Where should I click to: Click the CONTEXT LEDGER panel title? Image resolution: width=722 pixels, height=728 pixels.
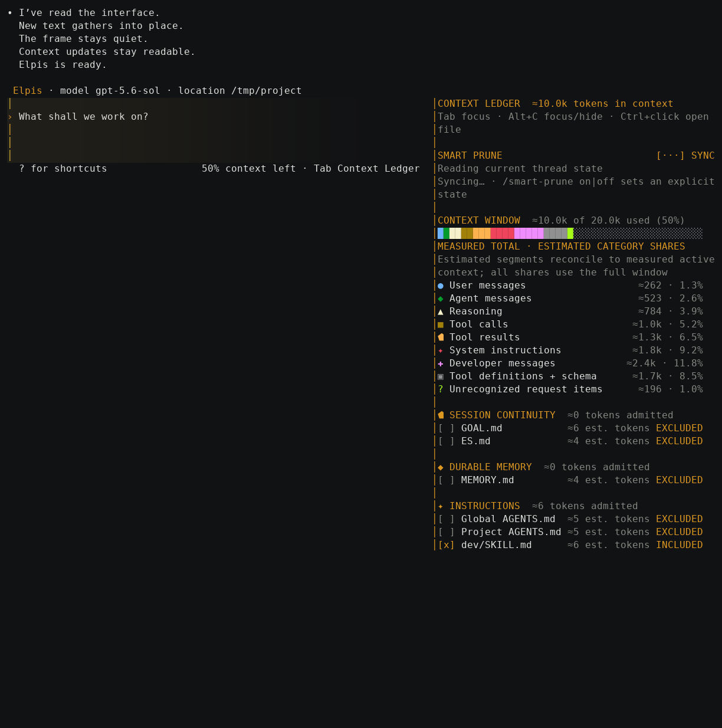pyautogui.click(x=479, y=104)
